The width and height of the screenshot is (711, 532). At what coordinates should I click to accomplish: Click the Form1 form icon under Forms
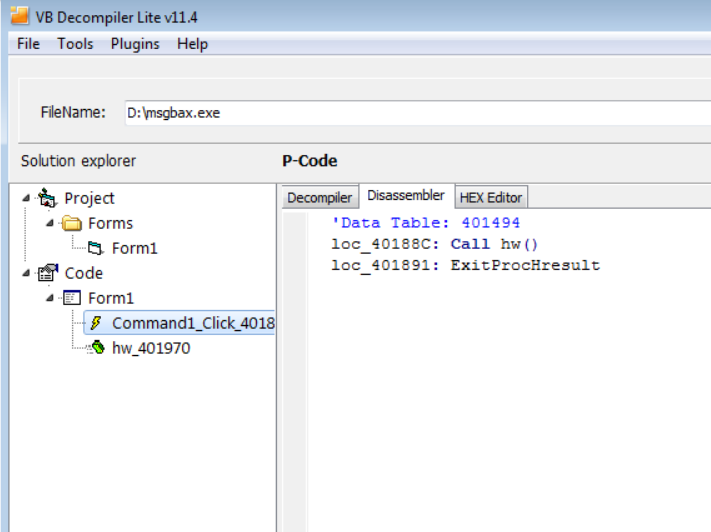point(95,248)
